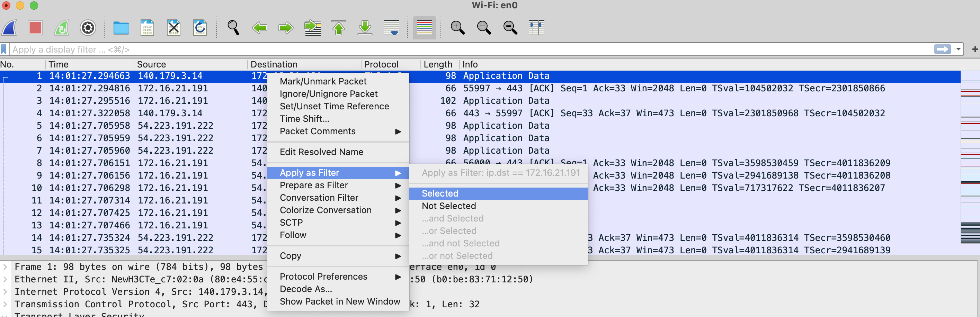Click into the display filter field
Viewport: 980px width, 317px height.
(472, 49)
